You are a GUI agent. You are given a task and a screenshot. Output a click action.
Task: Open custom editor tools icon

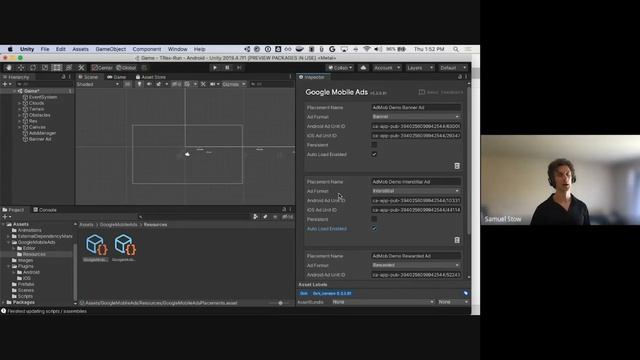click(81, 68)
